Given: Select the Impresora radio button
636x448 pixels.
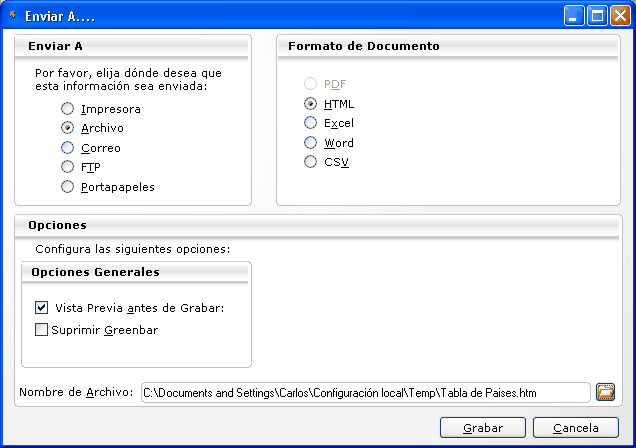Looking at the screenshot, I should 68,109.
